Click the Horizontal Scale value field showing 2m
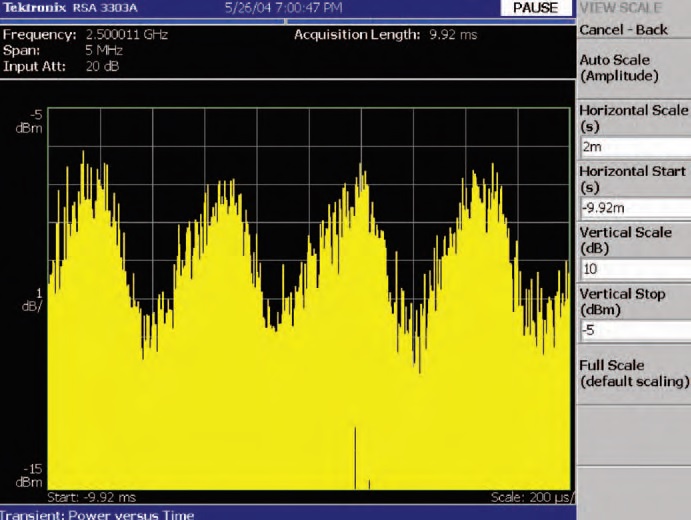 point(634,147)
